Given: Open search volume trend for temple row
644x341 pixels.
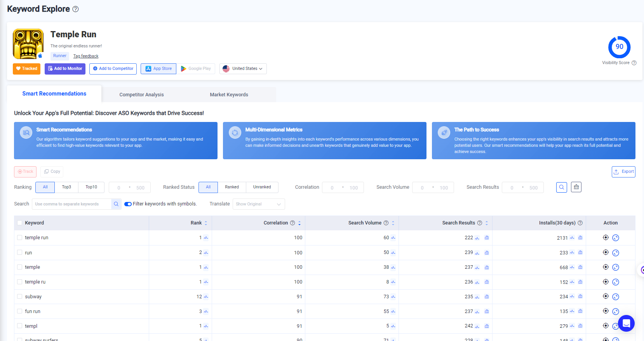Looking at the screenshot, I should tap(393, 267).
